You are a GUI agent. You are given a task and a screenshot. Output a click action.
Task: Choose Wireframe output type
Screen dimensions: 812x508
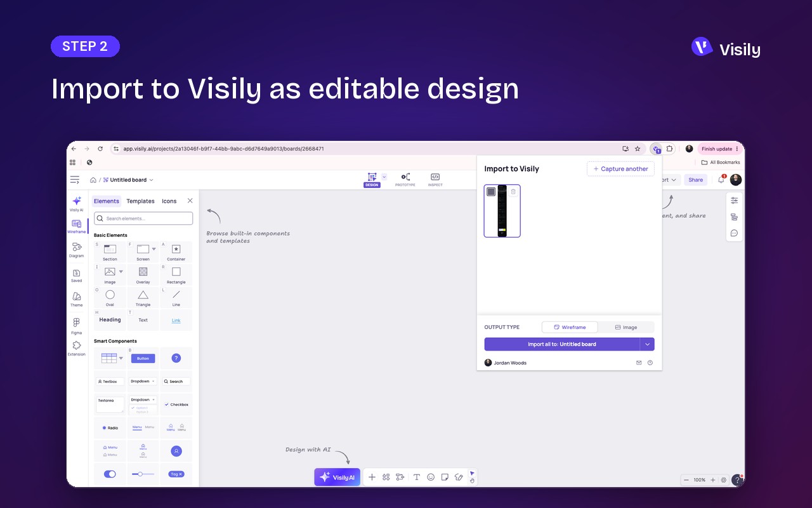tap(570, 327)
